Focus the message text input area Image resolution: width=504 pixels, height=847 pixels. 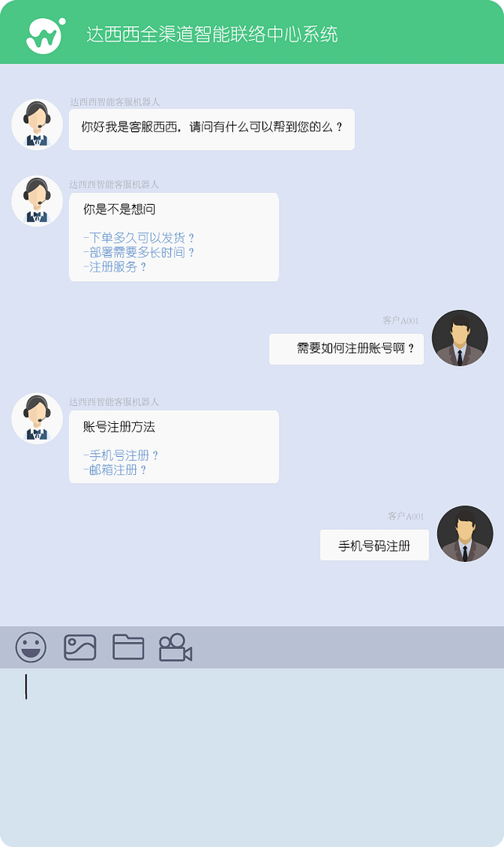coord(252,756)
